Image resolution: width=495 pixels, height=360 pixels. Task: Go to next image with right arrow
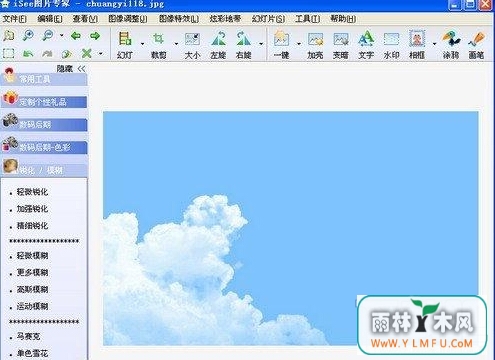pyautogui.click(x=95, y=35)
